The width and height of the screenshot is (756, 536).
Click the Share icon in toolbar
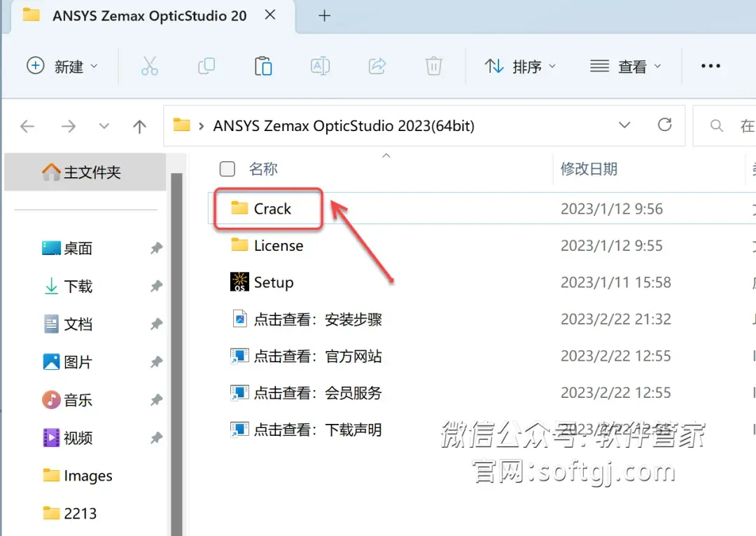pyautogui.click(x=377, y=66)
